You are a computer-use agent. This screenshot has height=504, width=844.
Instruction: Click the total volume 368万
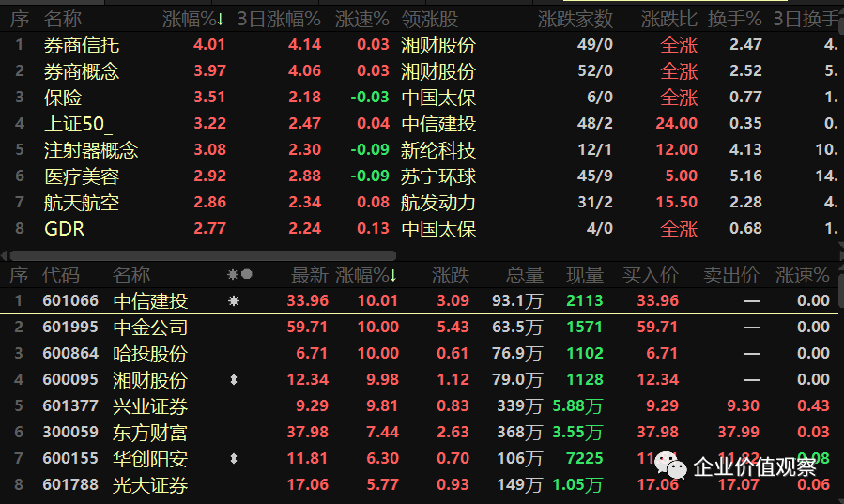pos(519,433)
